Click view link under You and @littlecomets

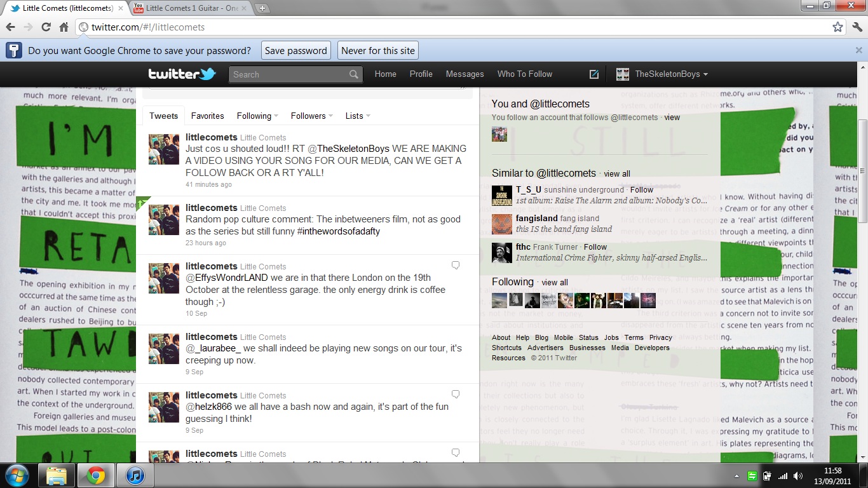(672, 117)
